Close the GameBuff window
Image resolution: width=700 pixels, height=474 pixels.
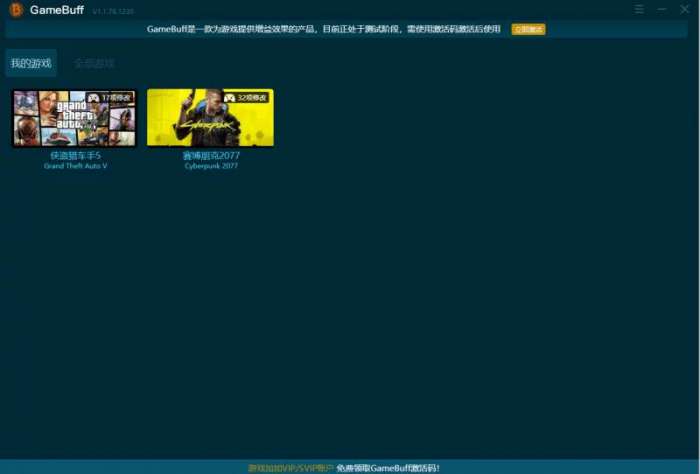(x=684, y=9)
